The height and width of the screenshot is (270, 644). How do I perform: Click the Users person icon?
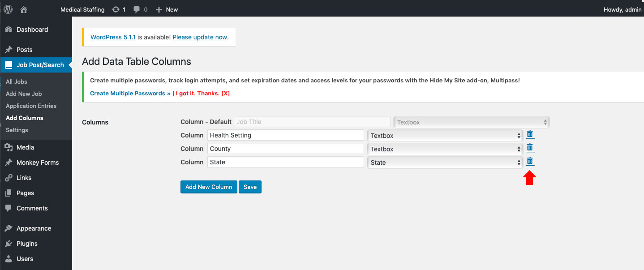point(9,259)
